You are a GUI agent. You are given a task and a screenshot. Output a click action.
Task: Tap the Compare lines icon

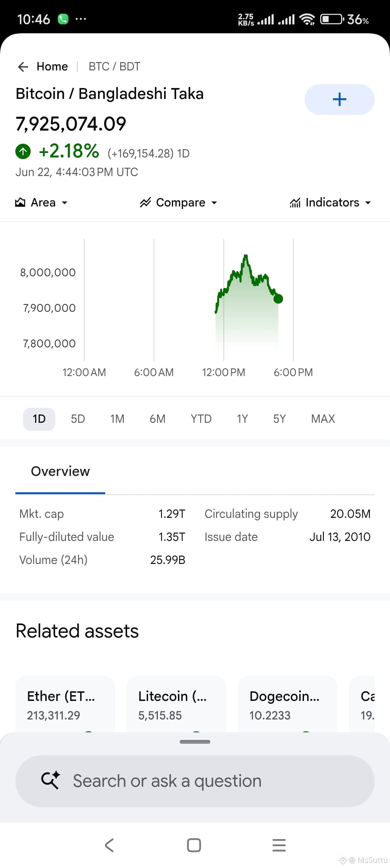[145, 202]
